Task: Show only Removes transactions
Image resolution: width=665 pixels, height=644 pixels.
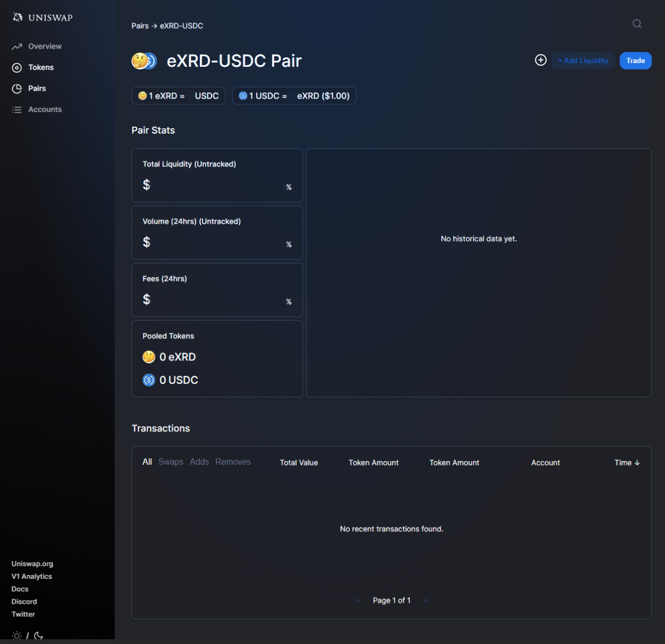Action: coord(233,462)
